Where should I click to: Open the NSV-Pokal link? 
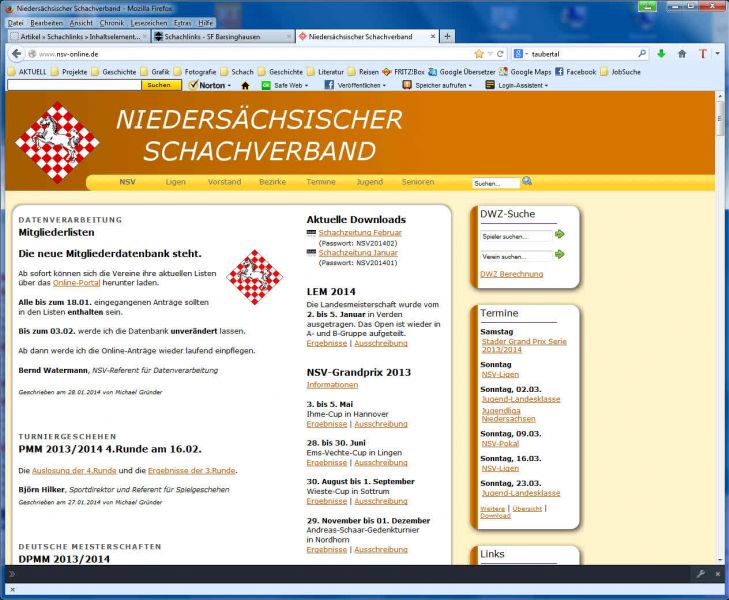tap(500, 443)
